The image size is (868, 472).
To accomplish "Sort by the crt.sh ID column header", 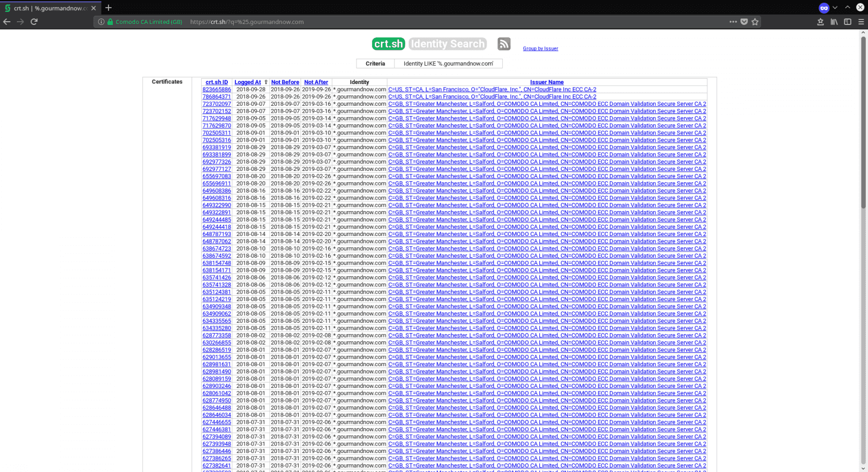I will click(x=216, y=82).
